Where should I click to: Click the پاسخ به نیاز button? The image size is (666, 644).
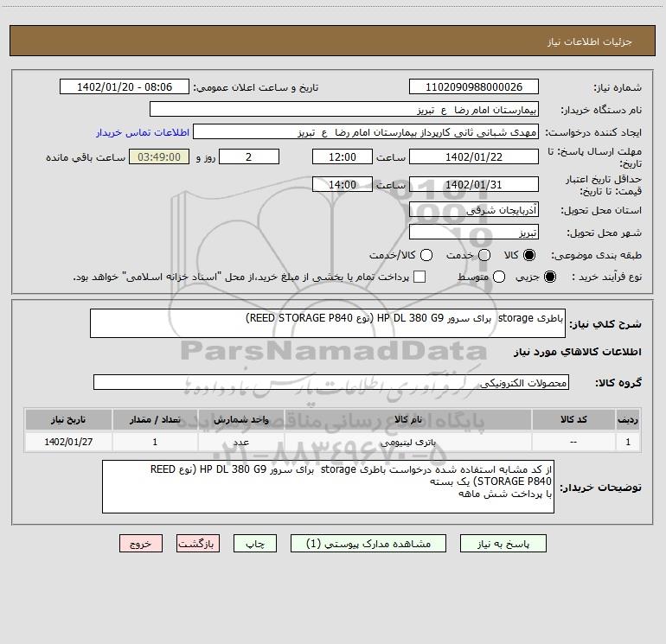[x=503, y=544]
